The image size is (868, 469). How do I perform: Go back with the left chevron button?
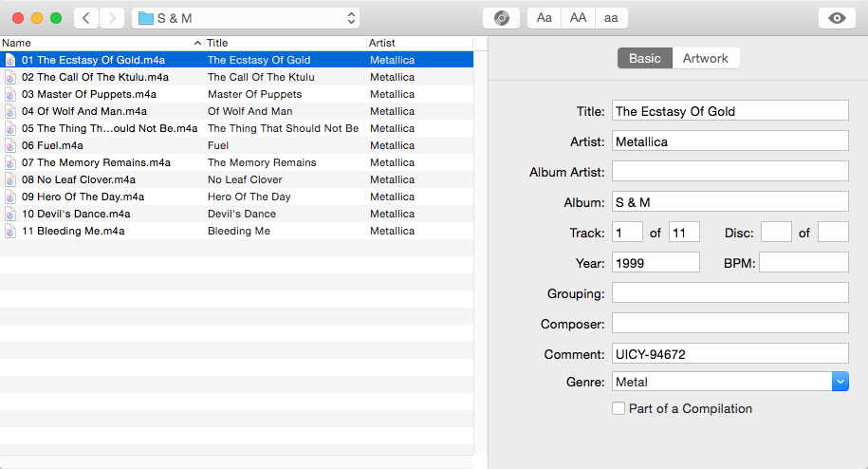(86, 18)
